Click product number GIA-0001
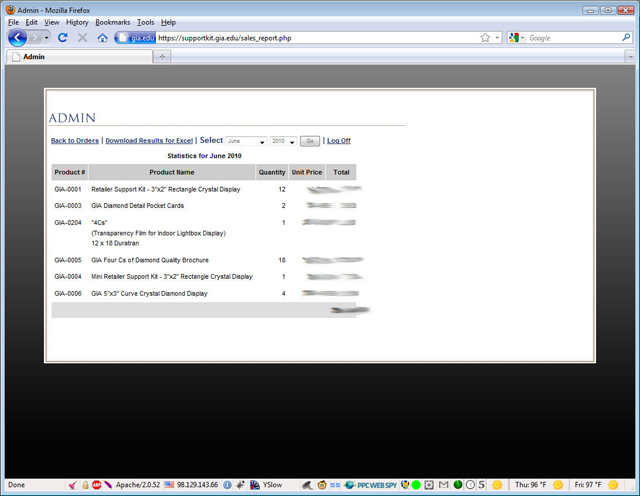The height and width of the screenshot is (496, 640). [x=68, y=189]
